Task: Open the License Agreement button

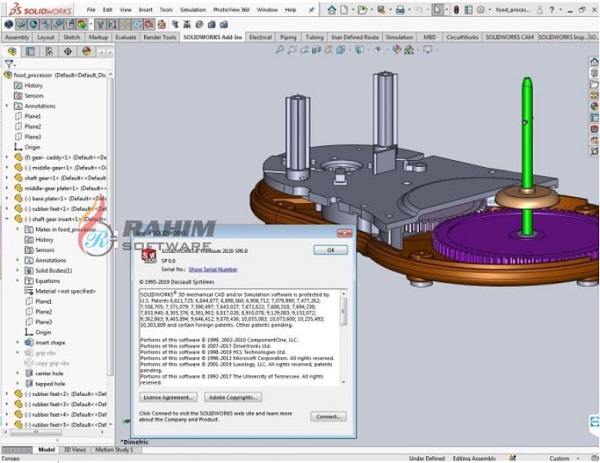Action: 167,397
